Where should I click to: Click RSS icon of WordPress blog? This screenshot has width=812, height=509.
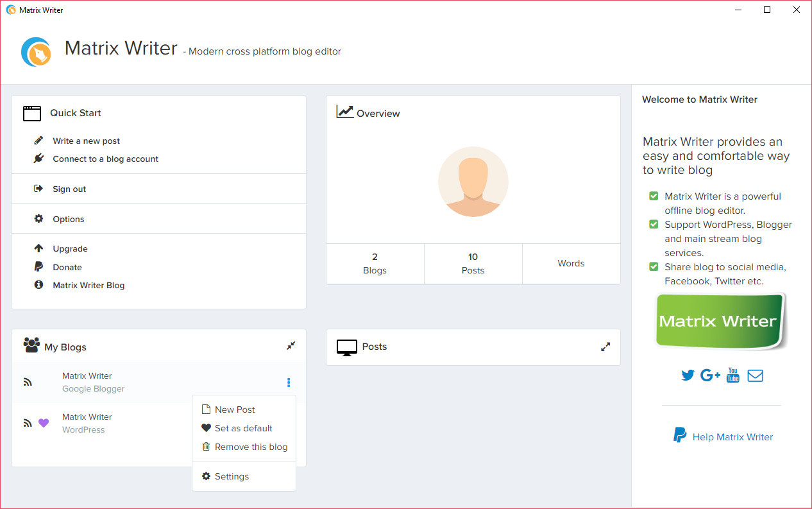(28, 423)
